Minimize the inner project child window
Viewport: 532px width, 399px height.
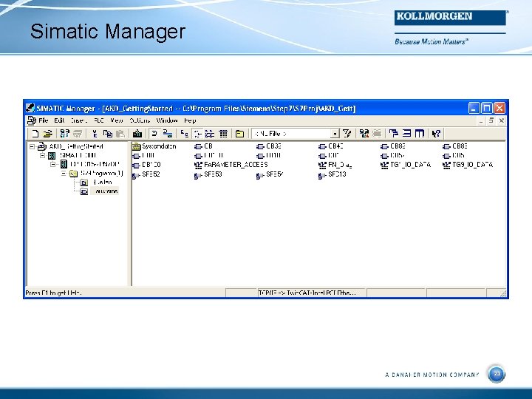[481, 120]
